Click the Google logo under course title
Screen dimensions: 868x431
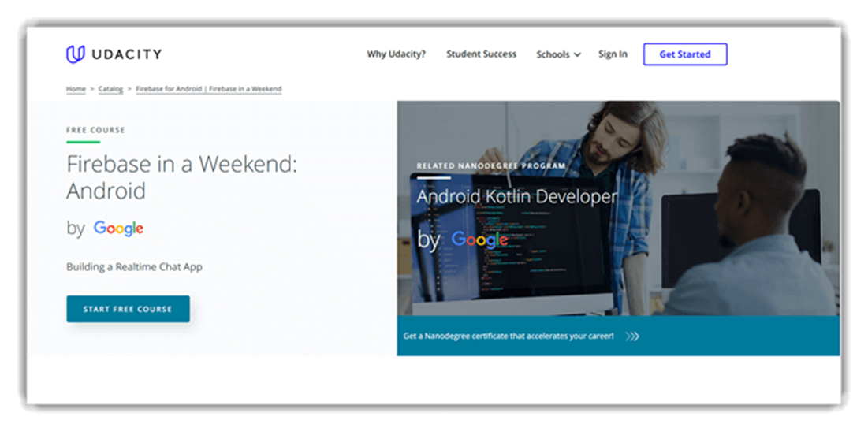[118, 229]
